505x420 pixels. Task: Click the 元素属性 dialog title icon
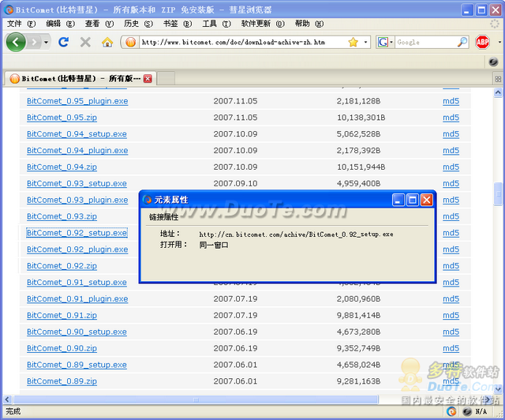pos(148,200)
